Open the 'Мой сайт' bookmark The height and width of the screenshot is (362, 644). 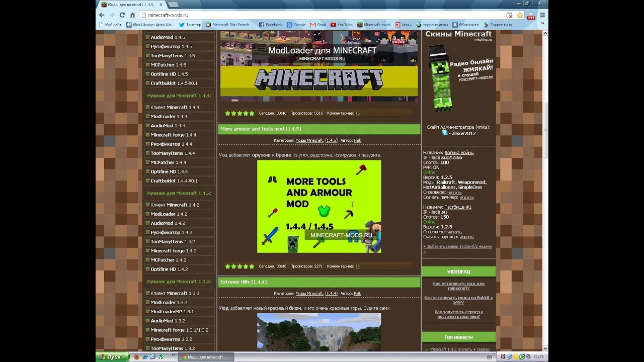click(110, 25)
